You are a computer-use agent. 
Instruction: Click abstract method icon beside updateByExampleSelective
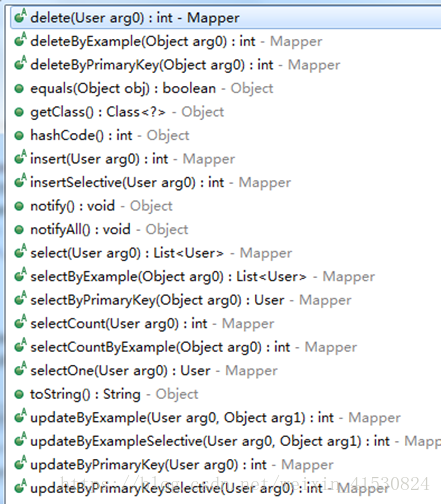(20, 440)
